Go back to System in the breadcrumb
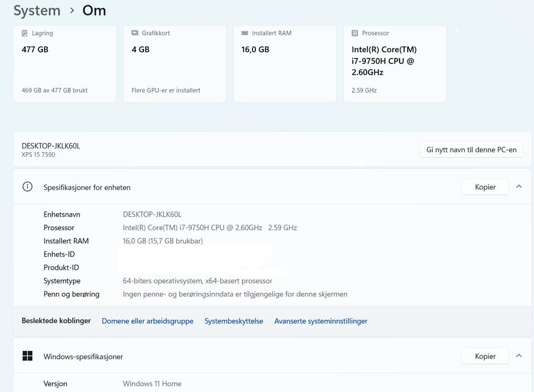534x392 pixels. [x=37, y=11]
